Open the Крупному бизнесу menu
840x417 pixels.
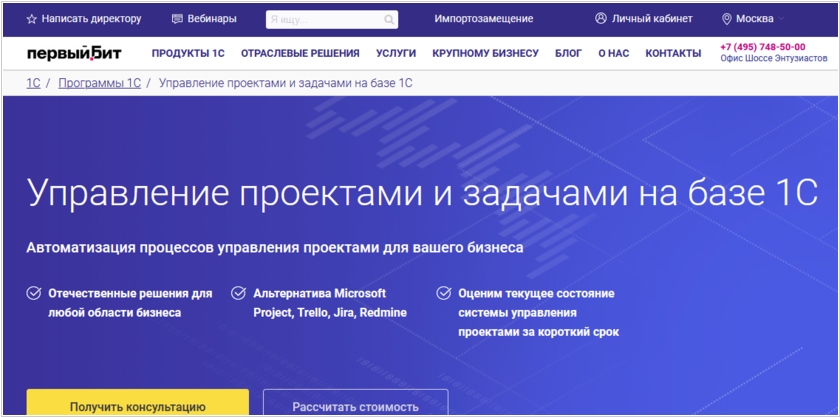[x=485, y=53]
